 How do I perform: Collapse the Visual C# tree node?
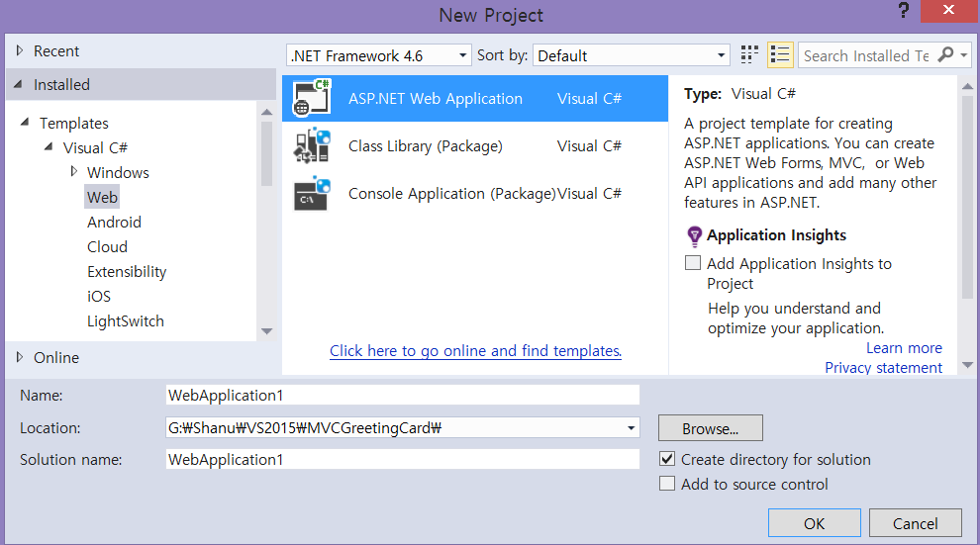coord(49,147)
